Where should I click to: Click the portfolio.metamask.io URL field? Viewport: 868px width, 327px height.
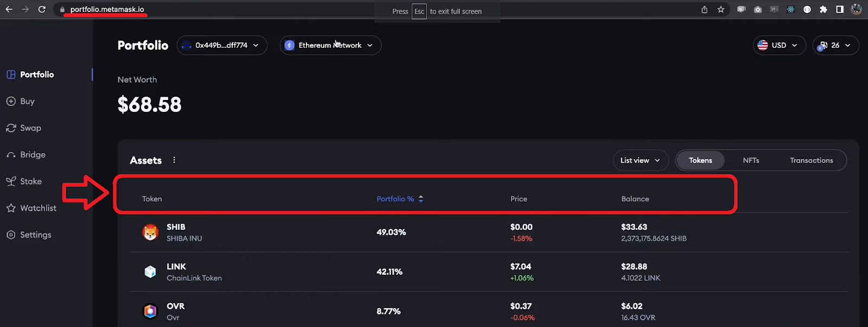point(107,9)
